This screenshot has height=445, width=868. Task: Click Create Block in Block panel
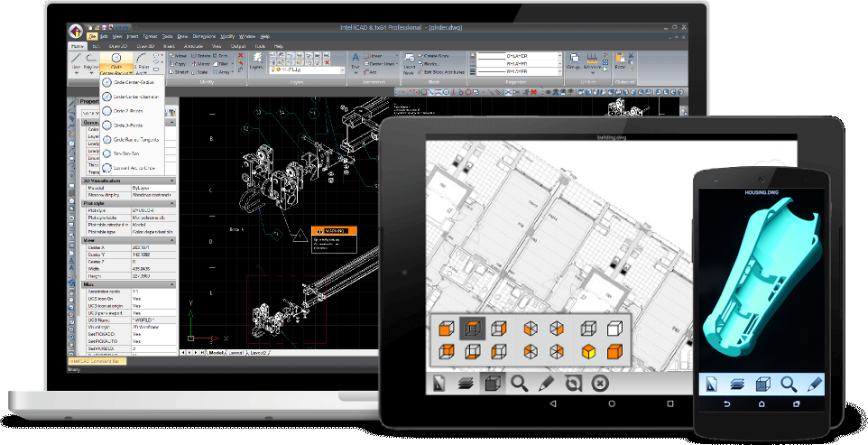click(x=433, y=56)
